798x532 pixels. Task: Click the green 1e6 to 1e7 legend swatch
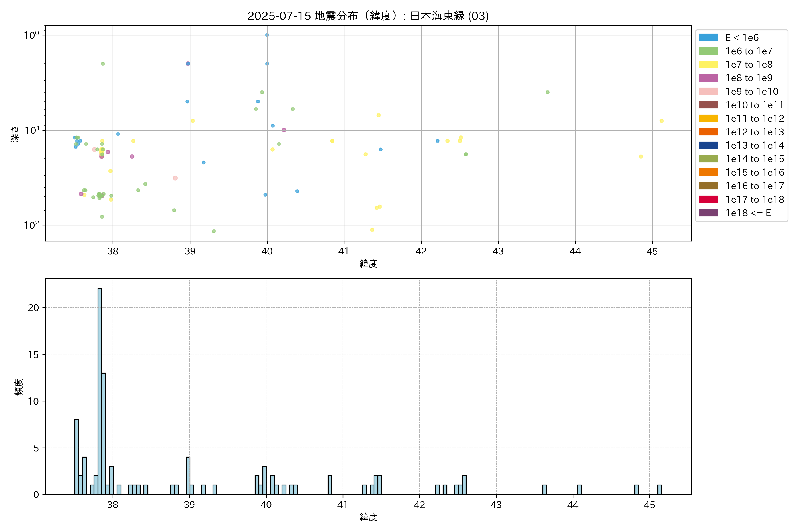tap(708, 51)
